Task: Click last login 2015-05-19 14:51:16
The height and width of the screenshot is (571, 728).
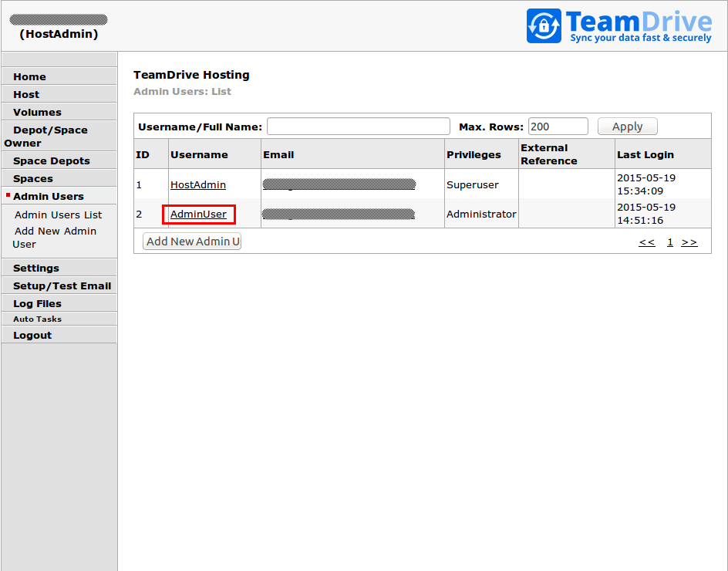Action: point(646,214)
